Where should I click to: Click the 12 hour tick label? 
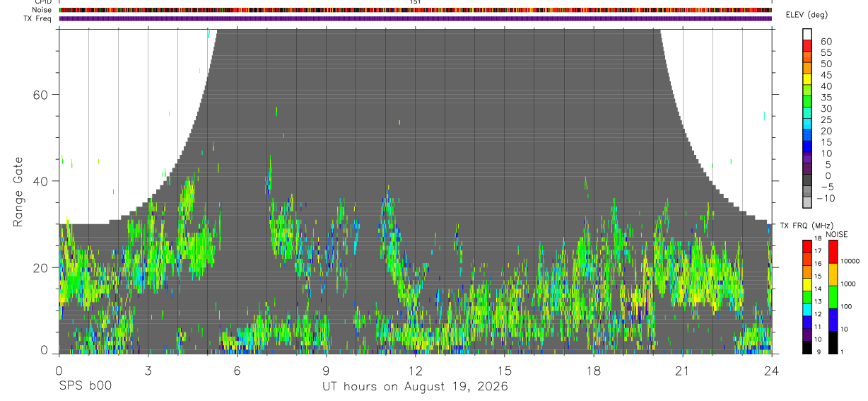point(415,371)
